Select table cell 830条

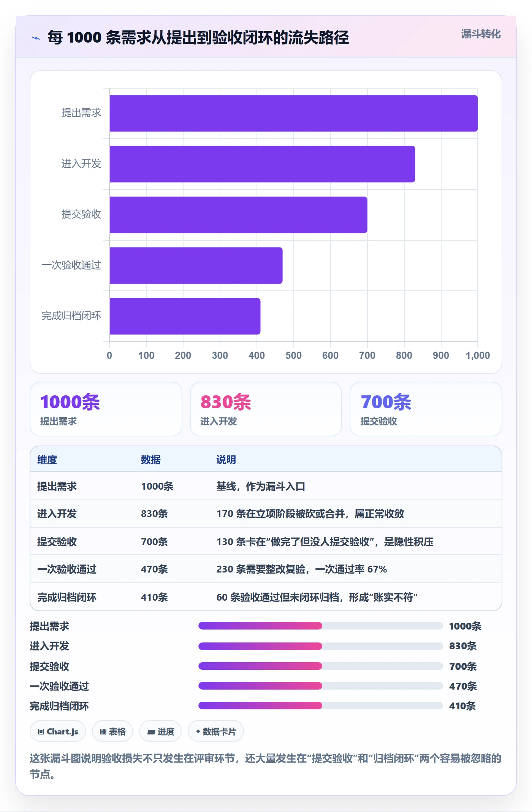pyautogui.click(x=154, y=514)
